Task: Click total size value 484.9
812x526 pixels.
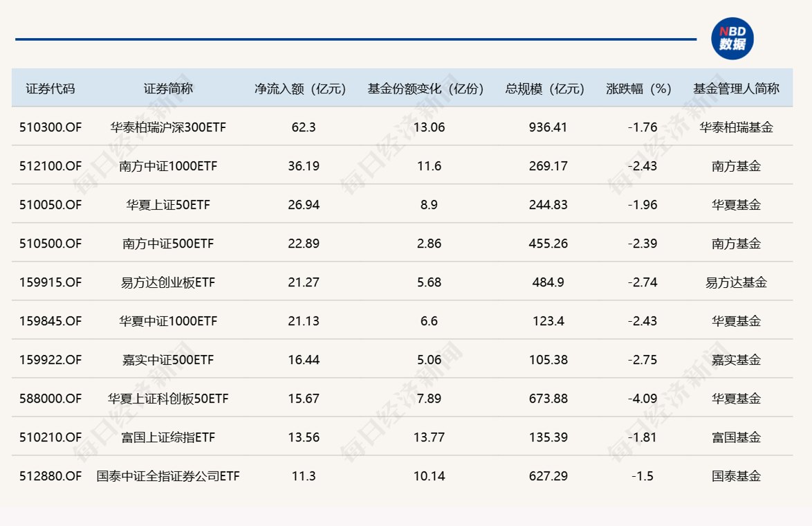Action: [548, 282]
